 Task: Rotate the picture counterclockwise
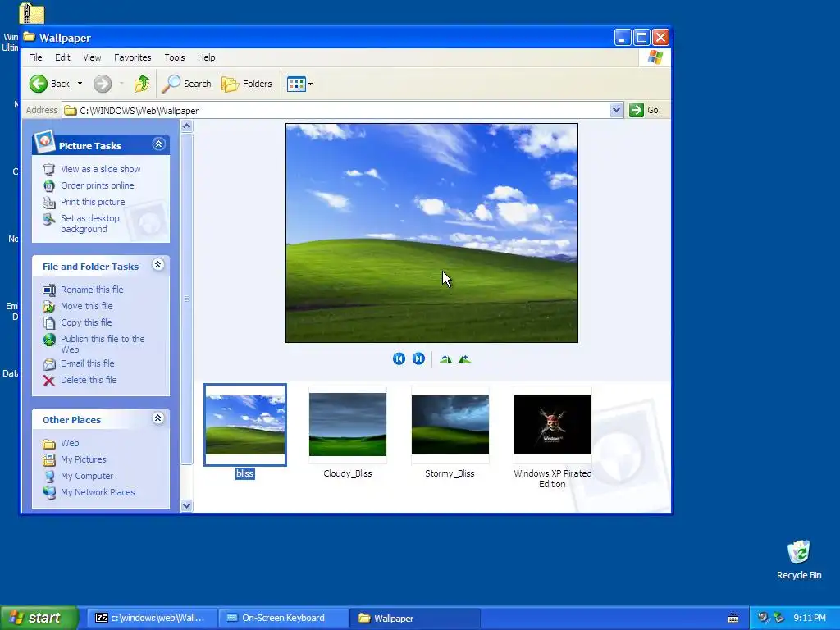[464, 359]
